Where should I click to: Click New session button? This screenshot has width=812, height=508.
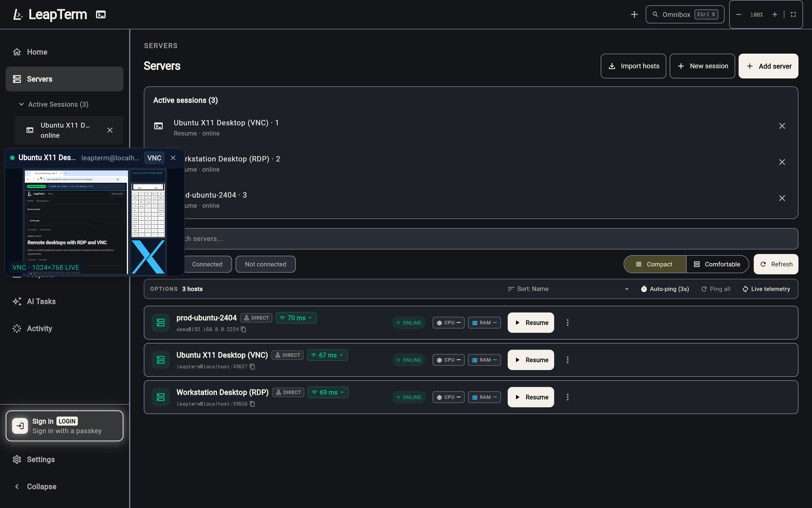pyautogui.click(x=702, y=66)
